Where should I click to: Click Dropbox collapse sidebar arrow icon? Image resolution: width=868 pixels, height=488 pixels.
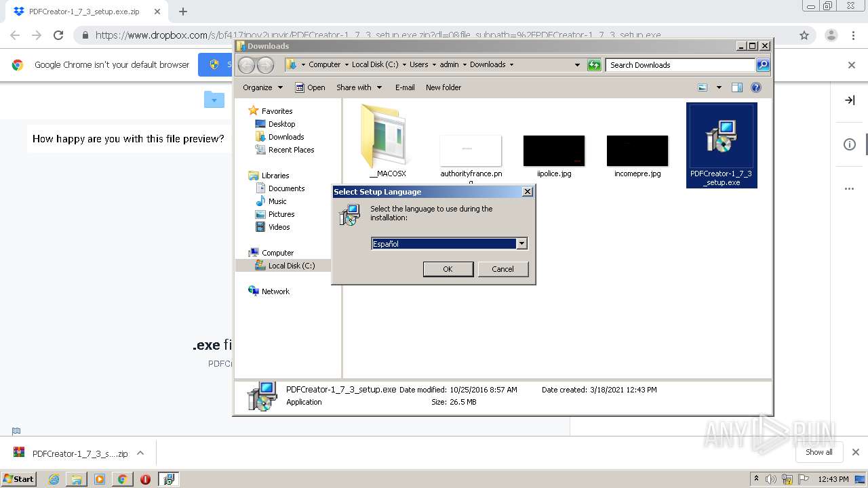coord(850,100)
